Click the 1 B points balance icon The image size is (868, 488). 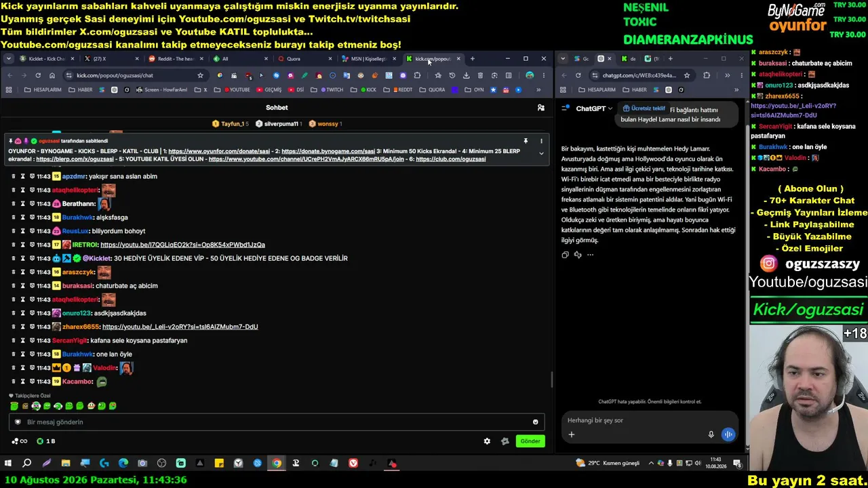(x=46, y=441)
